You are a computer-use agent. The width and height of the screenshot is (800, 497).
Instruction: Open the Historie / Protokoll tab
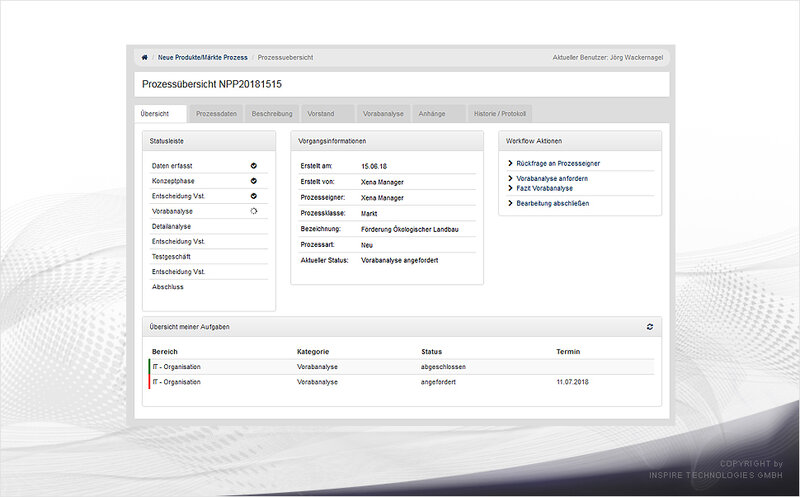click(x=499, y=114)
